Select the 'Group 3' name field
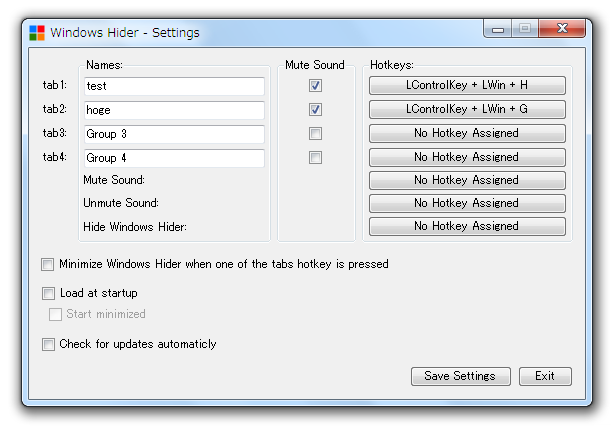Screen dimensions: 616x429 174,134
